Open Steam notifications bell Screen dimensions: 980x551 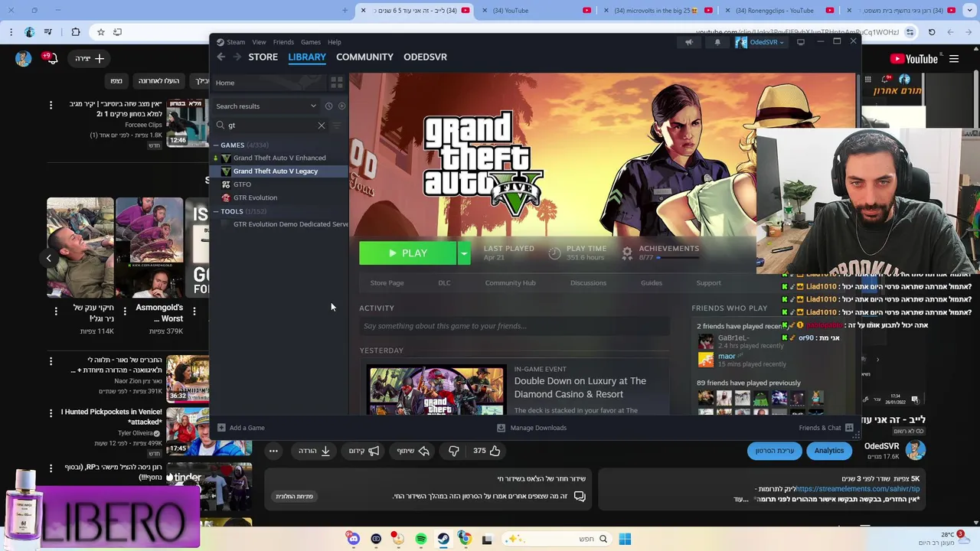point(717,42)
